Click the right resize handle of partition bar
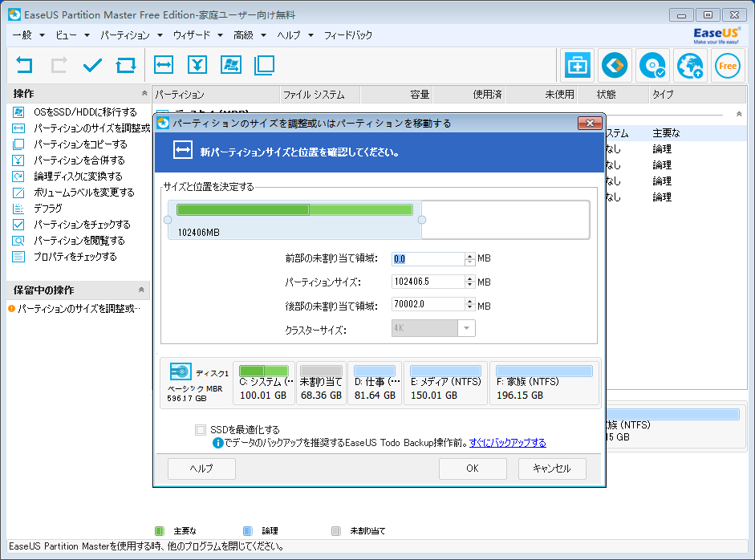Viewport: 755px width, 560px height. pyautogui.click(x=422, y=220)
